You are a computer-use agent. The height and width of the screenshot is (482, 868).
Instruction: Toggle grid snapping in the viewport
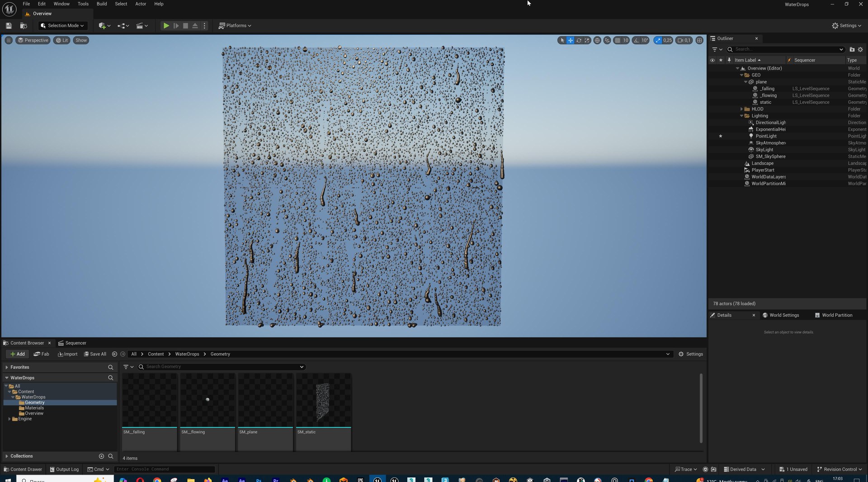point(618,40)
